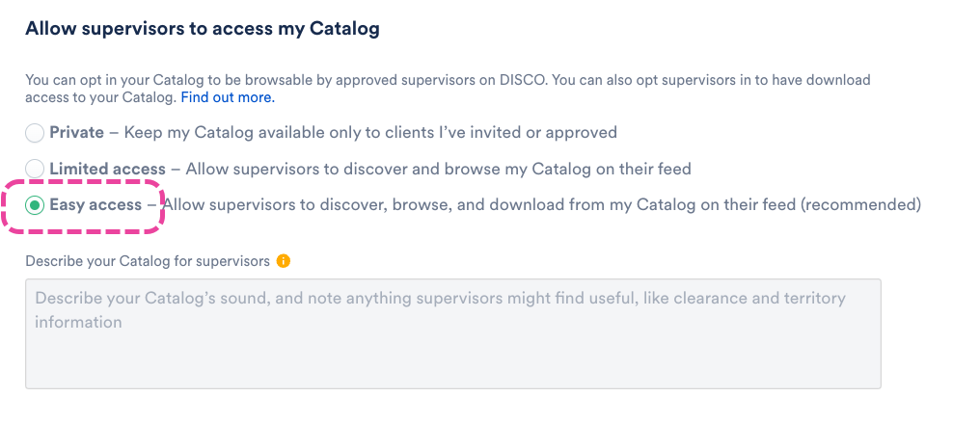Click the 'Allow supervisors to access my Catalog' heading
The image size is (980, 423).
(202, 29)
